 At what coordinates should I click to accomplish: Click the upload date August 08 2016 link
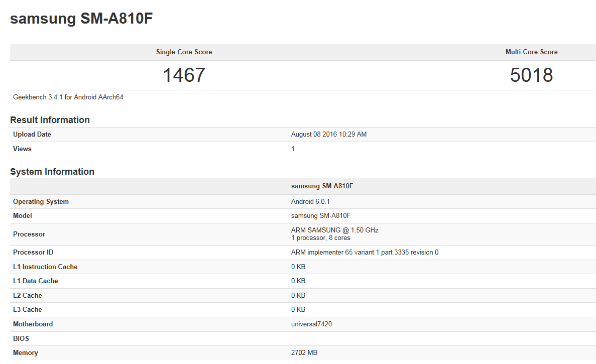click(329, 134)
